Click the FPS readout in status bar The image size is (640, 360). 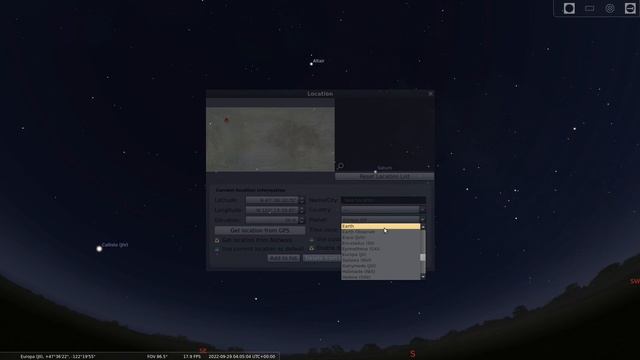[192, 356]
